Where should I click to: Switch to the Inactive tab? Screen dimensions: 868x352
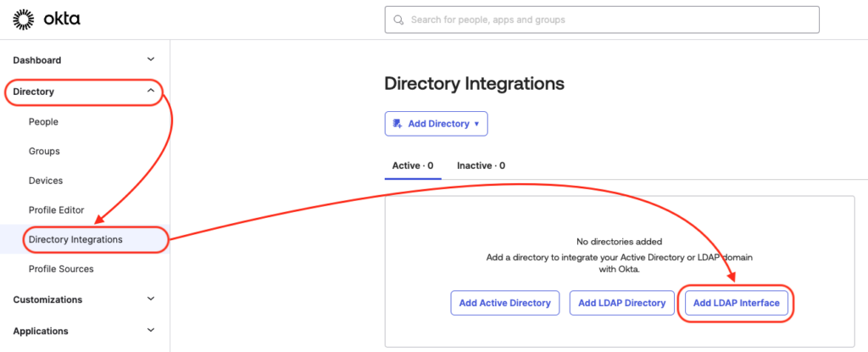click(481, 165)
